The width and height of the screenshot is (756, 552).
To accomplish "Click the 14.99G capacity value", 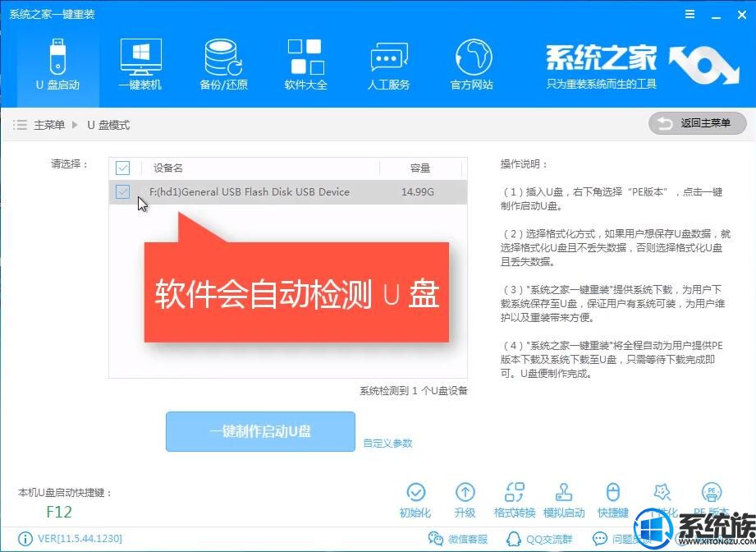I will (x=418, y=192).
